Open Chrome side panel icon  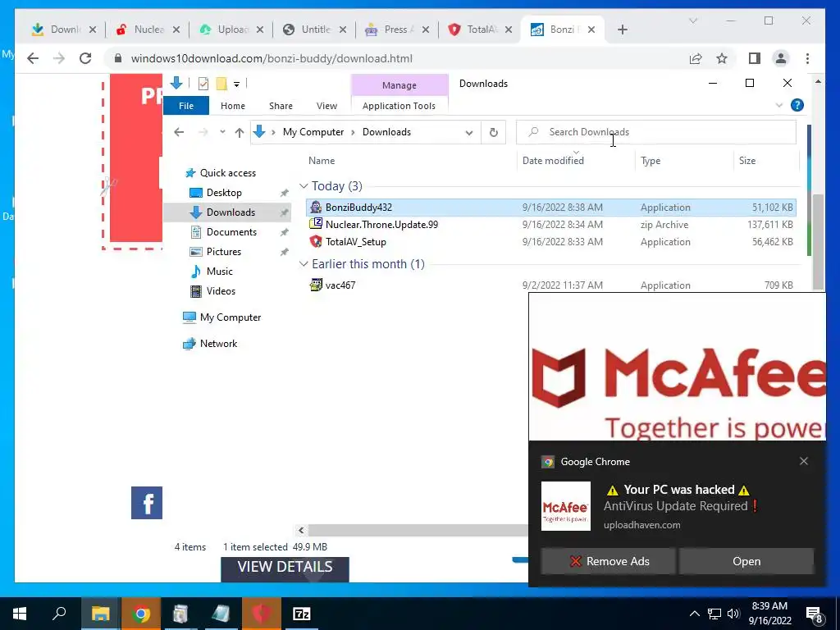coord(755,58)
